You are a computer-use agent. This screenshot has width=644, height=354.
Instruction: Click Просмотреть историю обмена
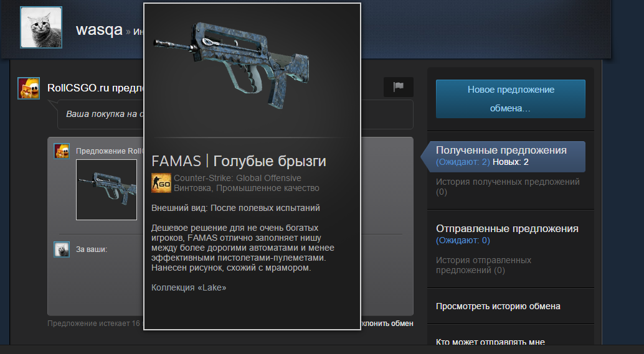coord(498,306)
